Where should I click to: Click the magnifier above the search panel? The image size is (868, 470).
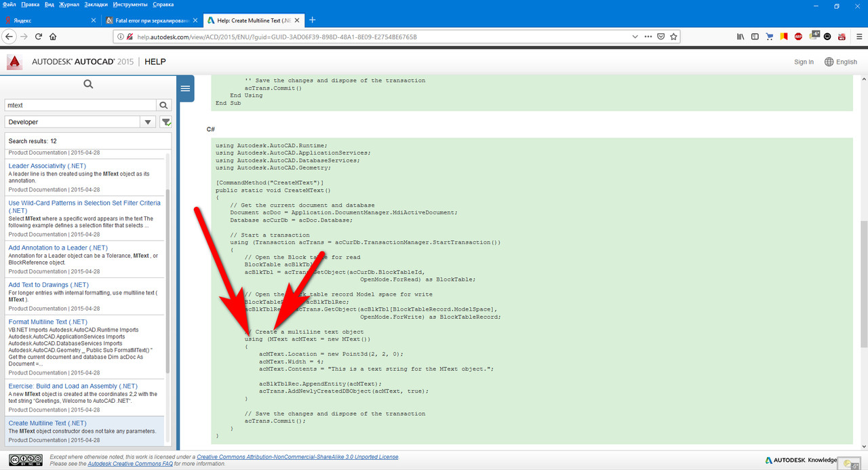(88, 85)
